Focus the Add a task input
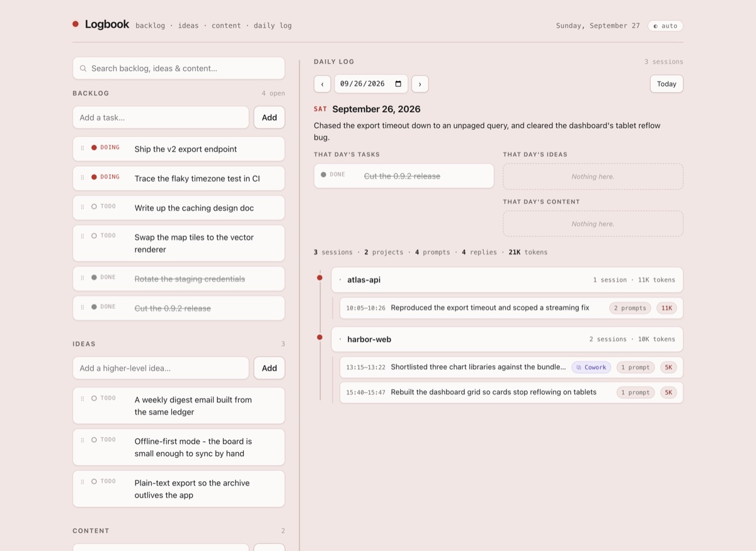Image resolution: width=756 pixels, height=551 pixels. pos(161,117)
